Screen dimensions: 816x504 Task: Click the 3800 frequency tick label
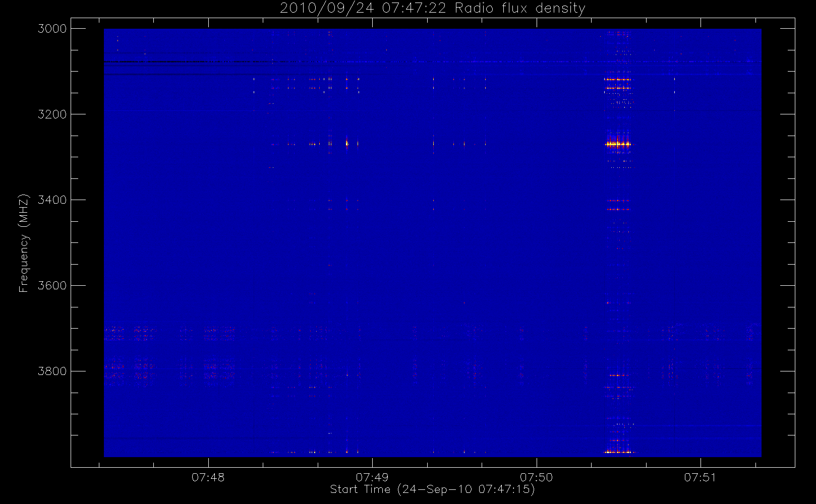(x=52, y=371)
